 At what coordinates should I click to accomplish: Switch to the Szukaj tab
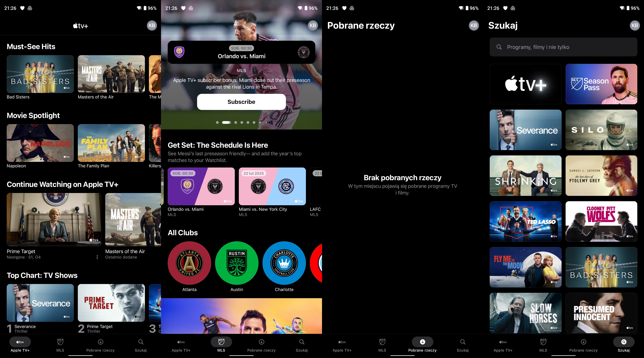623,345
